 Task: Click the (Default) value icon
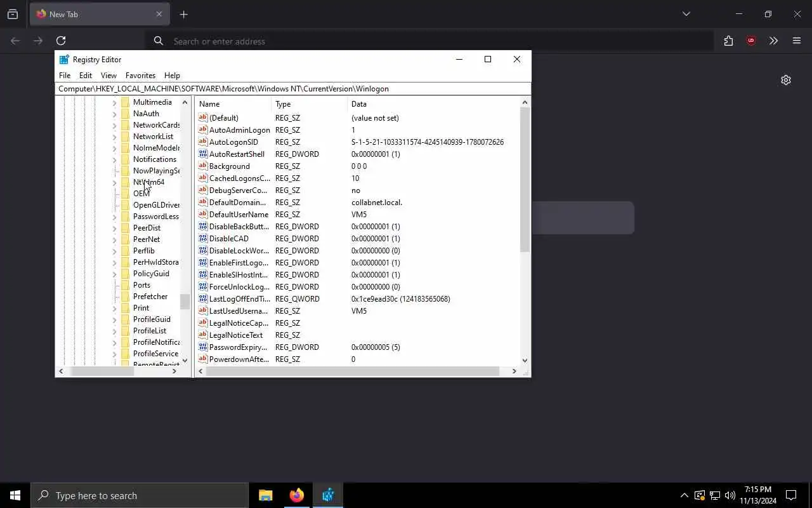tap(203, 117)
